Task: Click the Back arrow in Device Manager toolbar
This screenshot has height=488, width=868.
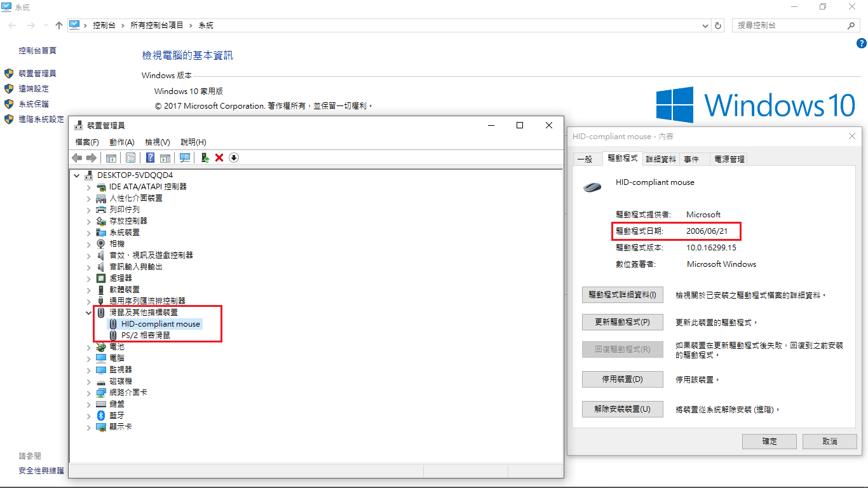Action: [77, 158]
